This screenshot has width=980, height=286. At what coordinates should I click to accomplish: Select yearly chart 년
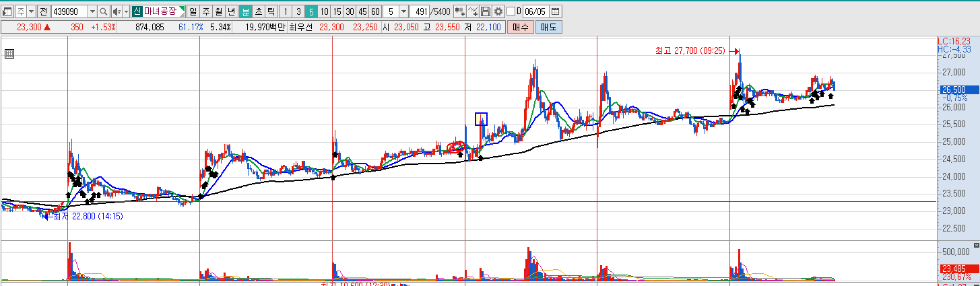232,11
